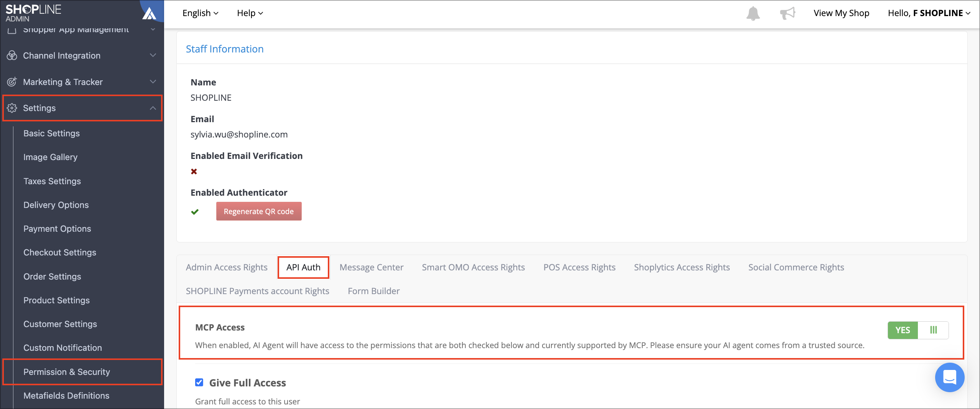
Task: Click the Regenerate QR code button
Action: (x=259, y=211)
